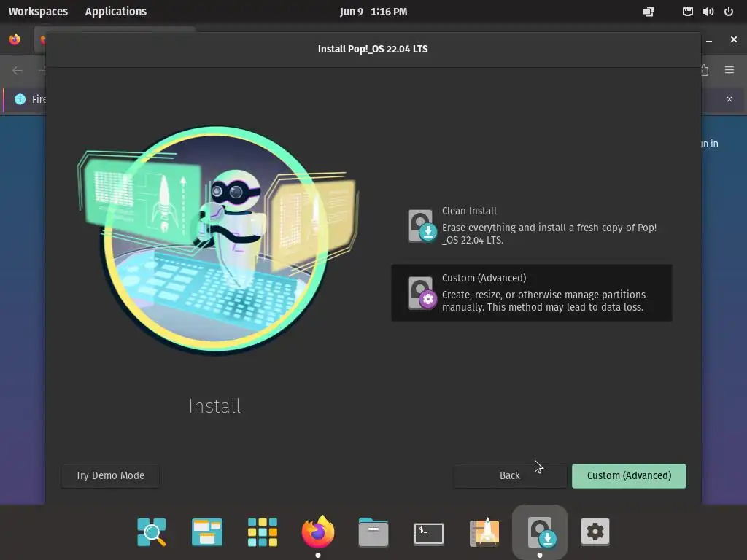
Task: Launch the search magnifier dock icon
Action: 152,532
